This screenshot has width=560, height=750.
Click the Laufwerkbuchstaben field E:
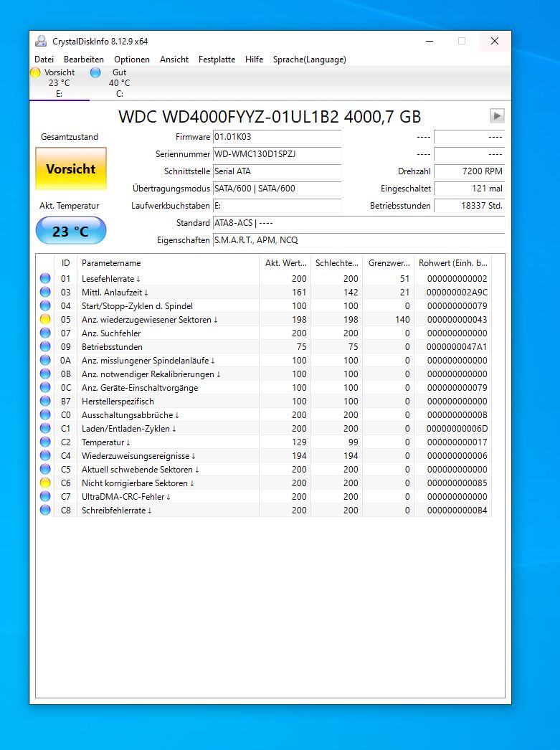tap(277, 206)
